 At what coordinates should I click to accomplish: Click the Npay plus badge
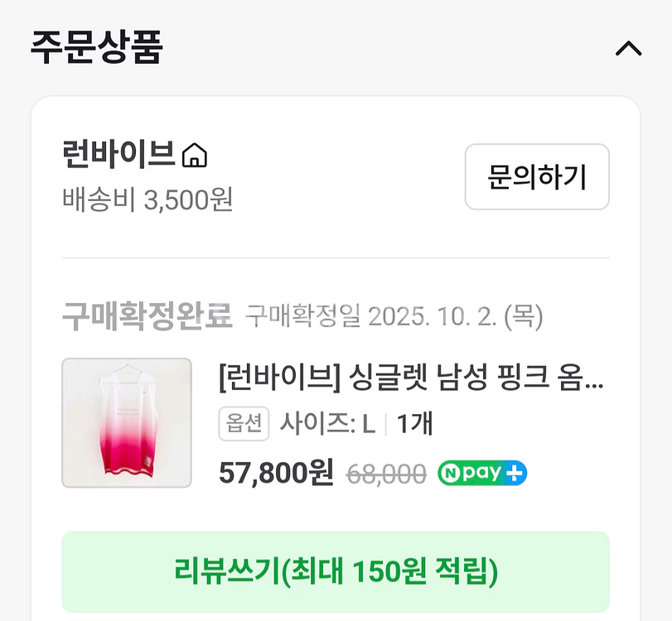pos(482,473)
